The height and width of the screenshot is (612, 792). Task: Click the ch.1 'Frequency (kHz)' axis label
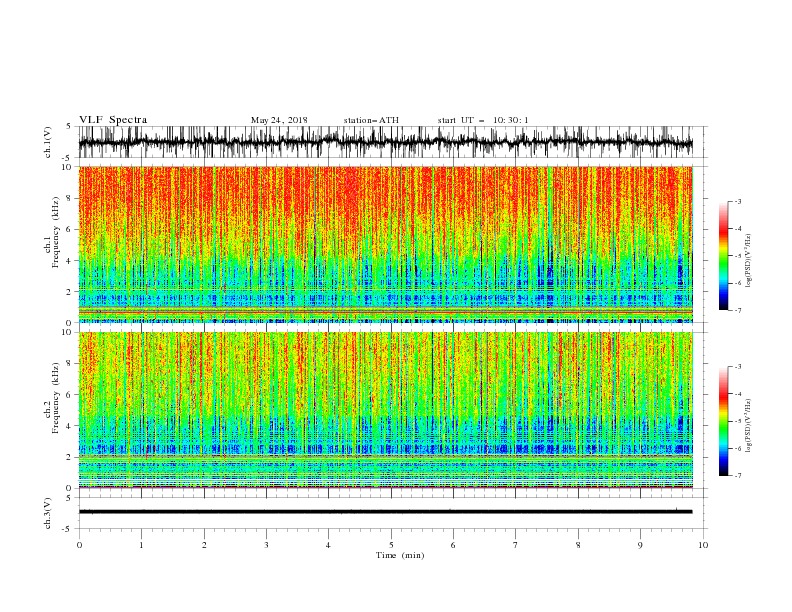tap(56, 233)
